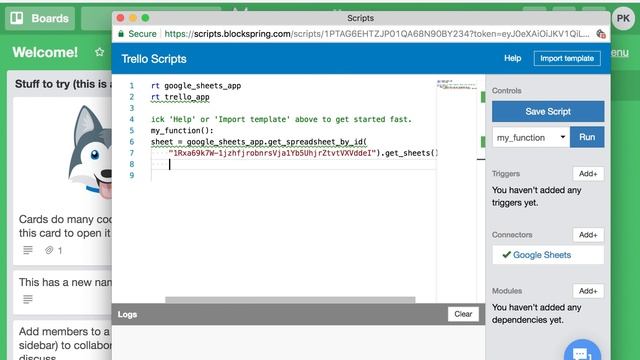Click the horizontal scrollbar of the code editor
This screenshot has height=360, width=640.
coord(290,300)
